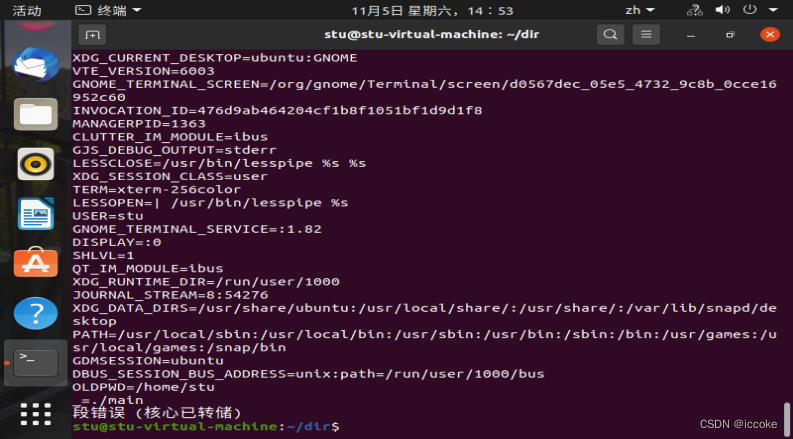Click the line INVOCATION_ID=476d9ab464204cf1b8f1051bf1d9d1f8
This screenshot has height=439, width=793.
coord(277,111)
